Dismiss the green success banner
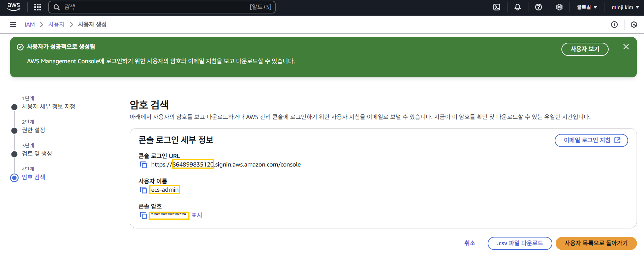This screenshot has width=644, height=255. tap(626, 47)
